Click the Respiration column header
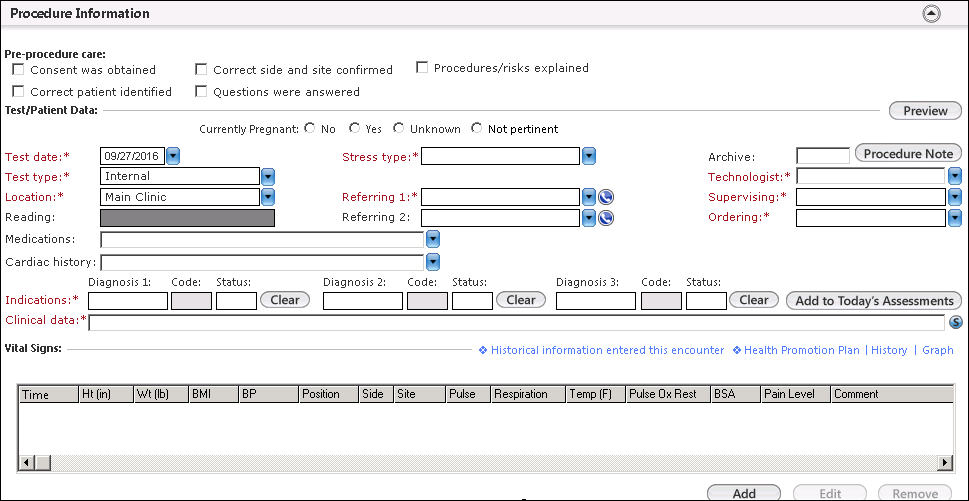969x501 pixels. point(528,394)
